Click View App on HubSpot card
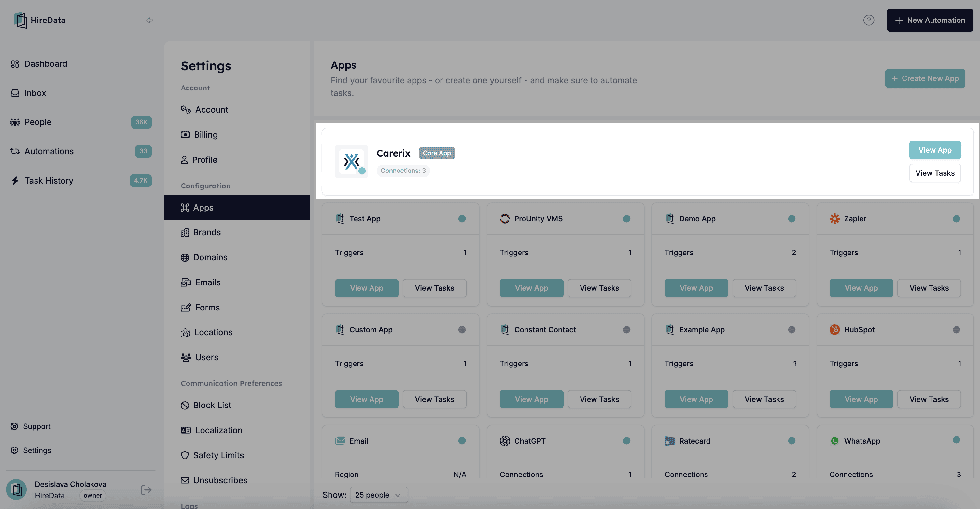980x509 pixels. point(861,399)
